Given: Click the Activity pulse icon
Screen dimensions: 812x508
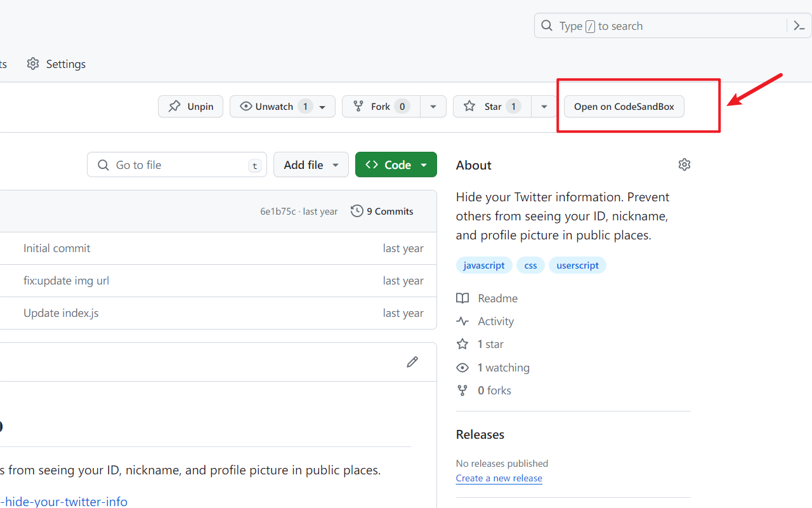Looking at the screenshot, I should (x=462, y=321).
